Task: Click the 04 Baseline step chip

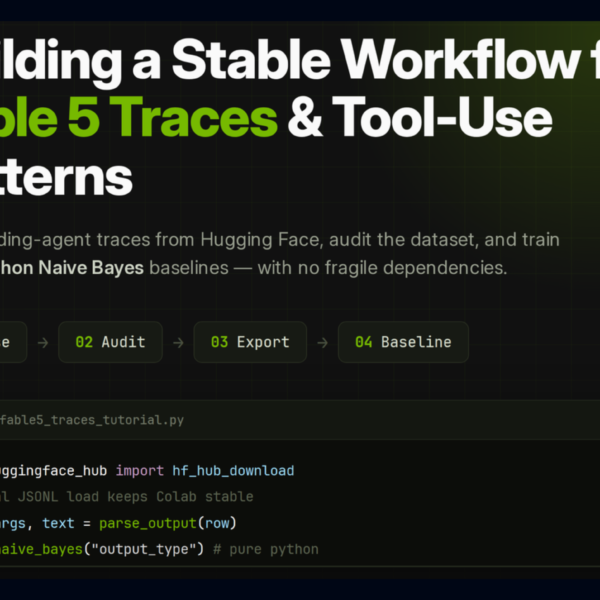Action: click(x=403, y=342)
